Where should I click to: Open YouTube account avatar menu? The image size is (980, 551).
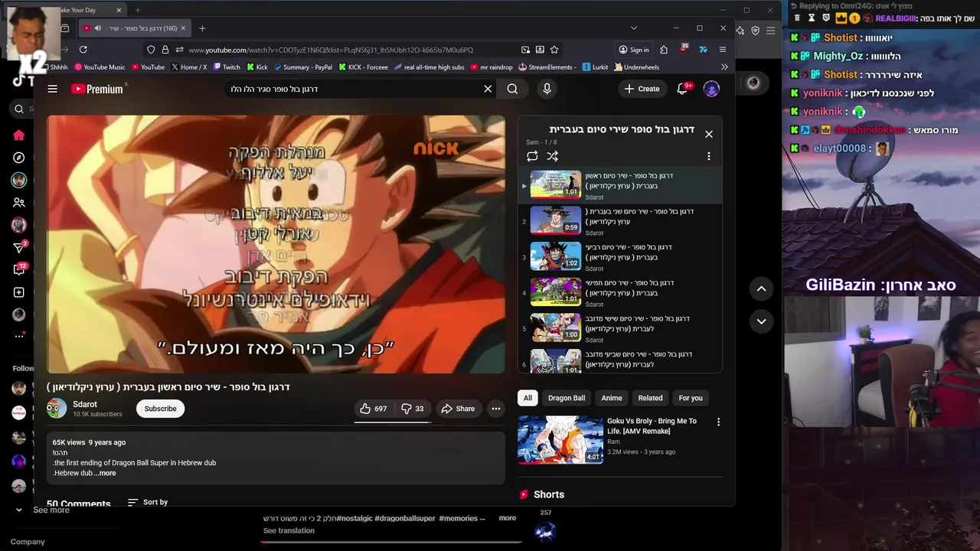(x=711, y=89)
